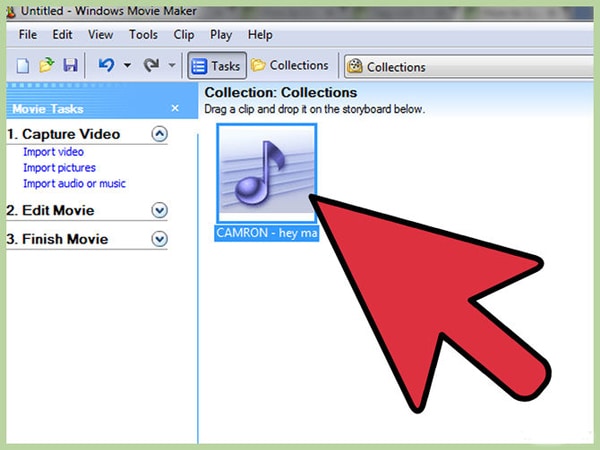This screenshot has height=450, width=600.
Task: Show the Collections pane toolbar button
Action: [290, 65]
